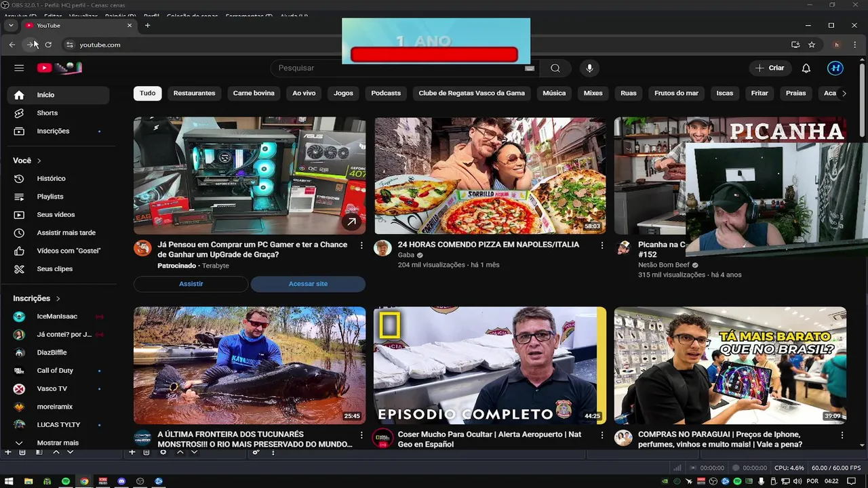This screenshot has width=868, height=488.
Task: Open LUCAS TYLTY subscription channel
Action: click(58, 425)
